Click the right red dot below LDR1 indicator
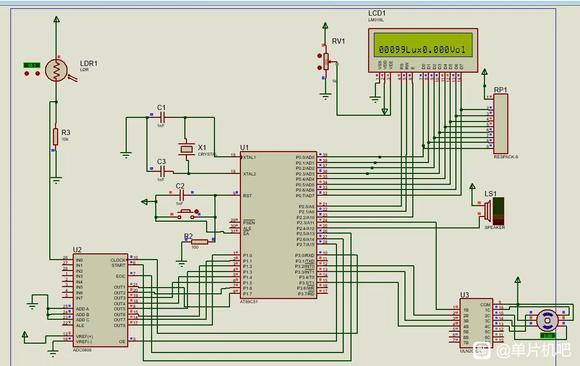Screen dimensions: 580x366 tap(37, 74)
